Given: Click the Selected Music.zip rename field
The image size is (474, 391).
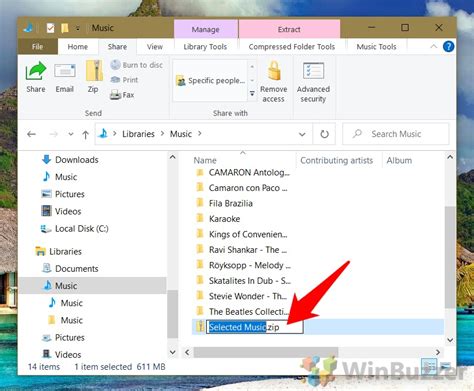Looking at the screenshot, I should click(255, 327).
